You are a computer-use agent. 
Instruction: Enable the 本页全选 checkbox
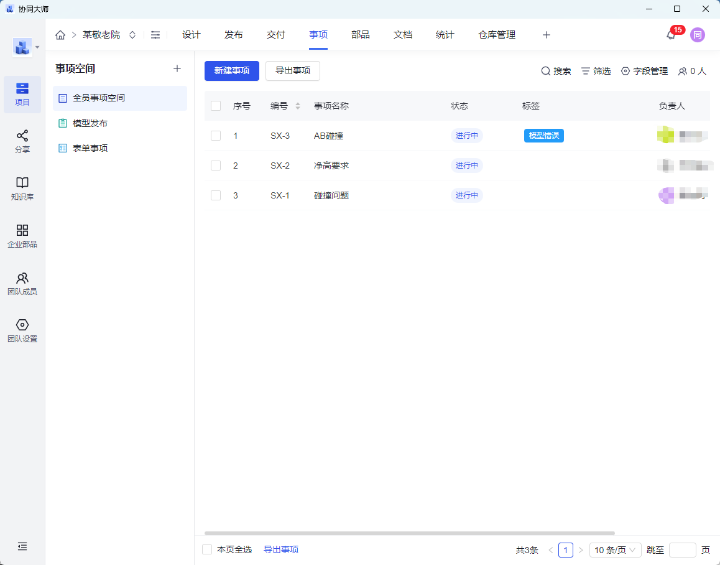pyautogui.click(x=208, y=549)
